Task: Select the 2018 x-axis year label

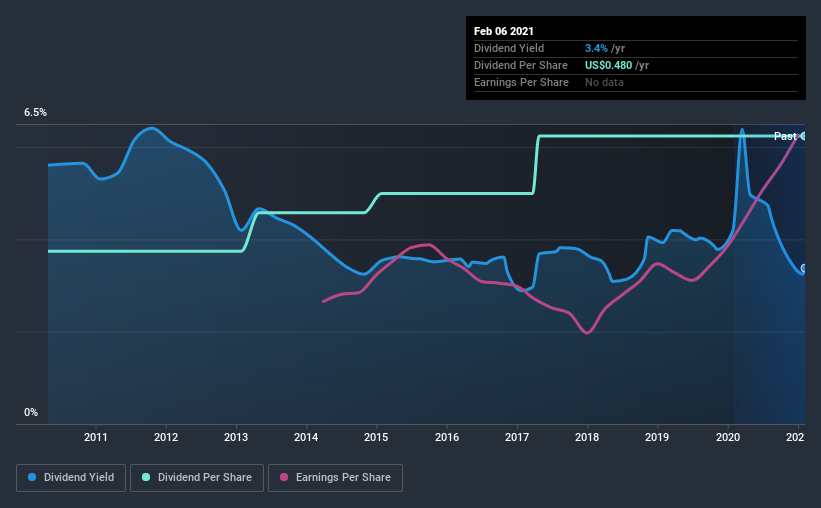Action: point(587,437)
